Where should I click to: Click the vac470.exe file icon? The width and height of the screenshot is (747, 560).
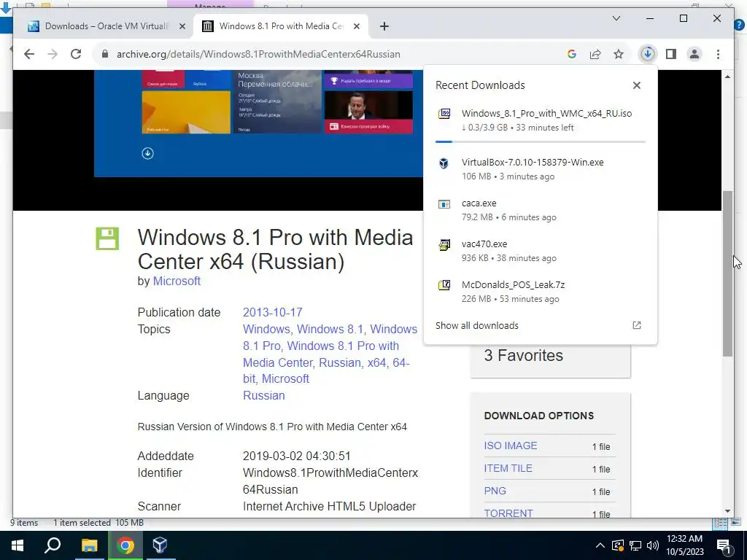tap(444, 245)
